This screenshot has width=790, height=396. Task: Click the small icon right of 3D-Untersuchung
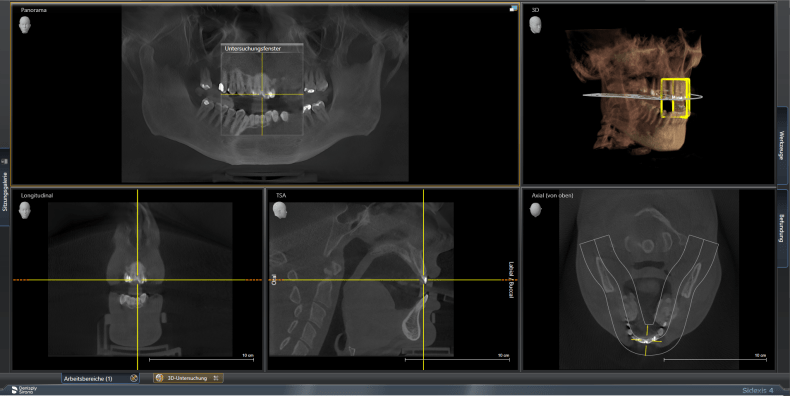point(216,378)
